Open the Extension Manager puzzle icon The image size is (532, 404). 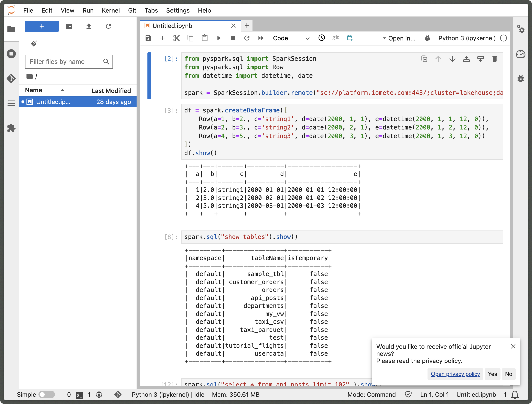click(x=11, y=128)
